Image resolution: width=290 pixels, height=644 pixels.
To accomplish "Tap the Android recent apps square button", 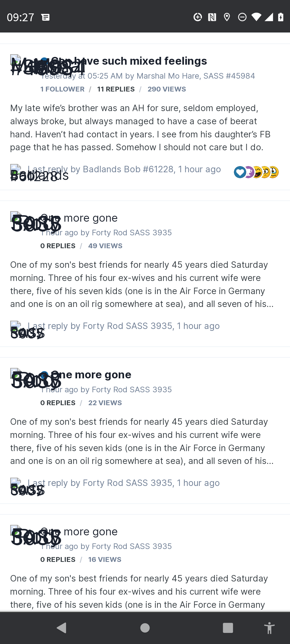I will click(x=228, y=628).
